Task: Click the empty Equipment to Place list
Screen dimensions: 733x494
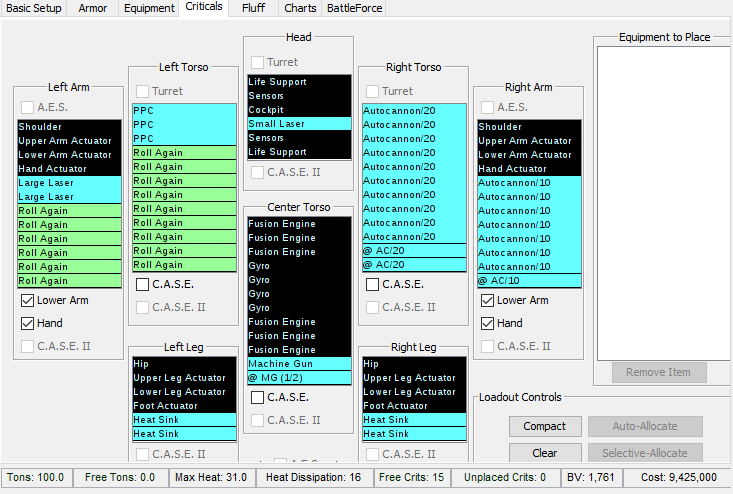Action: tap(664, 203)
